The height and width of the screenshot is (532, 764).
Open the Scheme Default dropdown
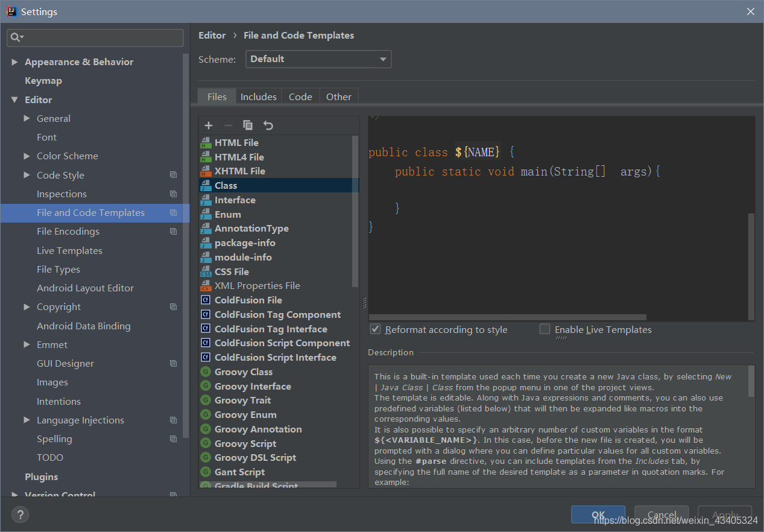[x=318, y=59]
